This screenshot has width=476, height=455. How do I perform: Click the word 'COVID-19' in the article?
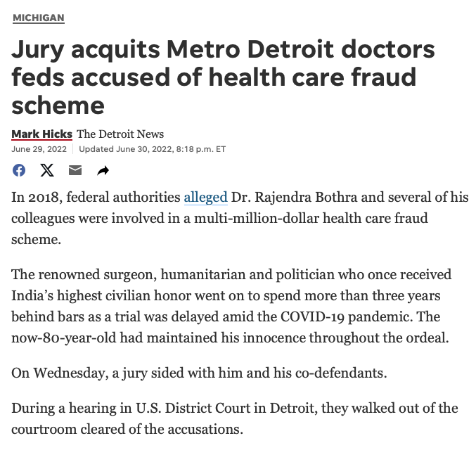(x=320, y=316)
